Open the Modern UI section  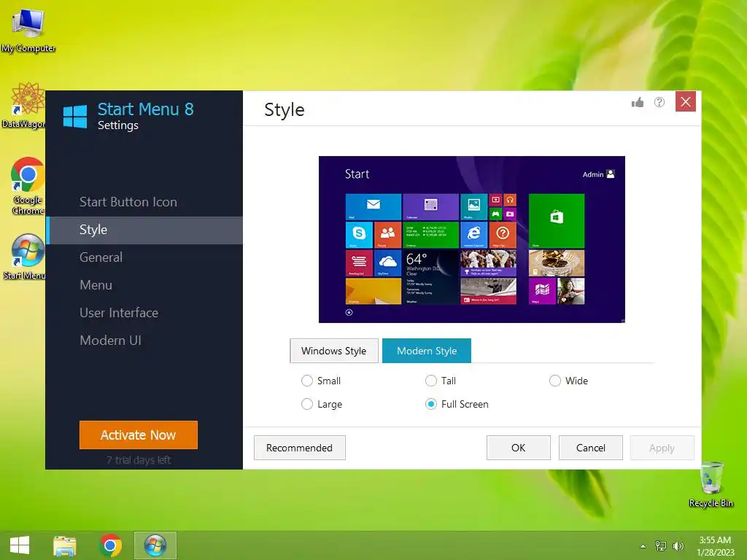(110, 341)
